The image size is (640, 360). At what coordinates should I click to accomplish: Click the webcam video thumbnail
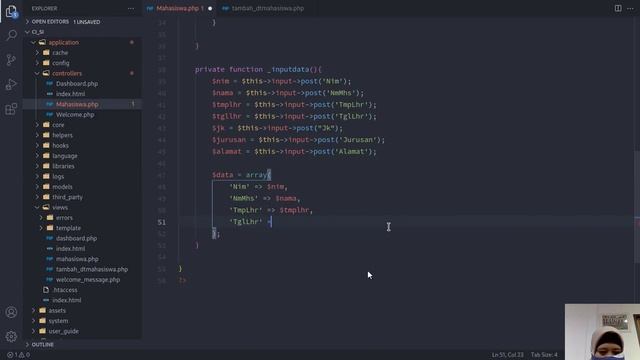coord(602,332)
